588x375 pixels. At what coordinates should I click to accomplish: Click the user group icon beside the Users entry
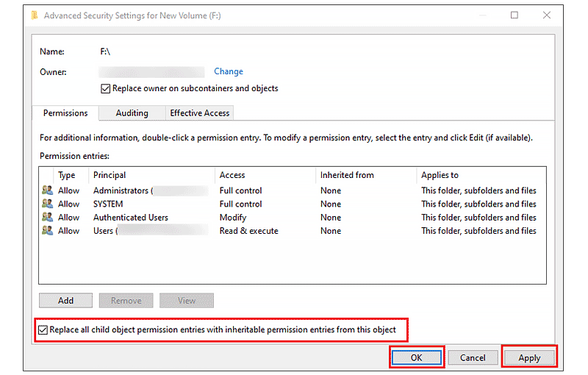click(x=47, y=230)
